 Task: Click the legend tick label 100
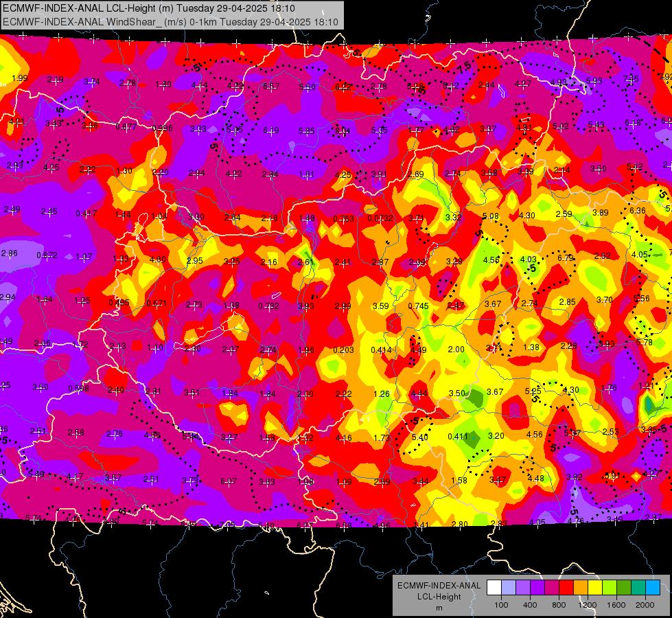(501, 605)
